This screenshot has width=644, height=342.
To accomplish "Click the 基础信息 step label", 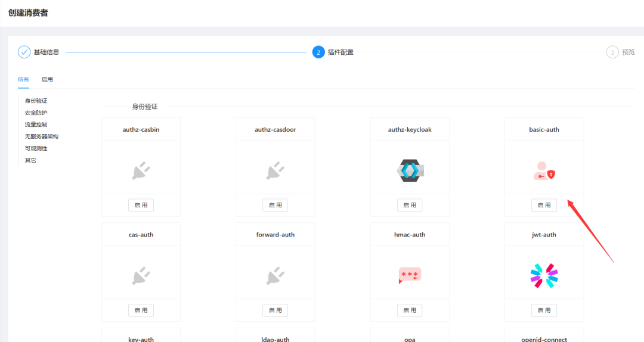I will (47, 52).
